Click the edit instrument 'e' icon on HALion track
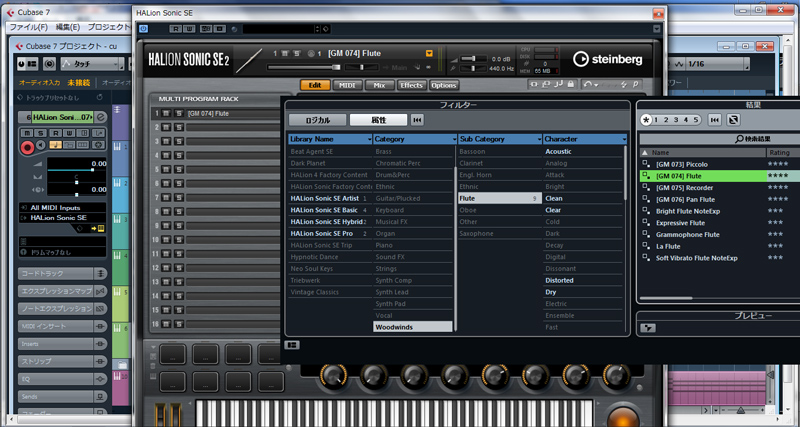800x427 pixels. pos(101,117)
